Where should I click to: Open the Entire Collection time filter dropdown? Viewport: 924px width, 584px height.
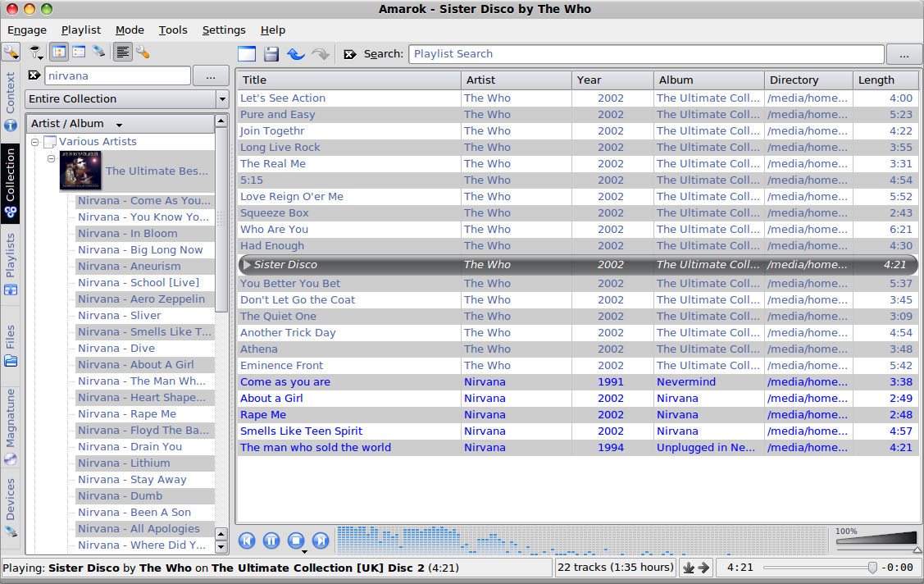click(127, 99)
